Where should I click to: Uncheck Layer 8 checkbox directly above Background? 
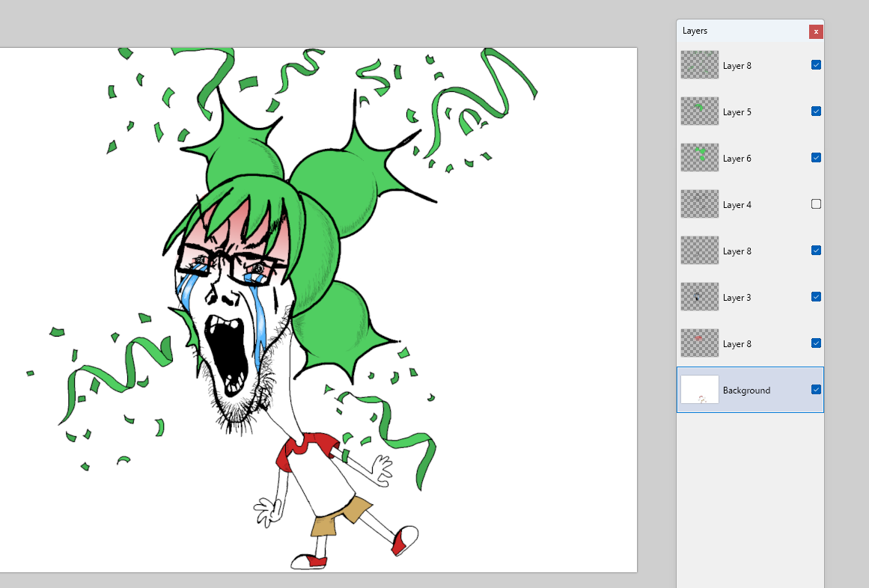pyautogui.click(x=816, y=343)
